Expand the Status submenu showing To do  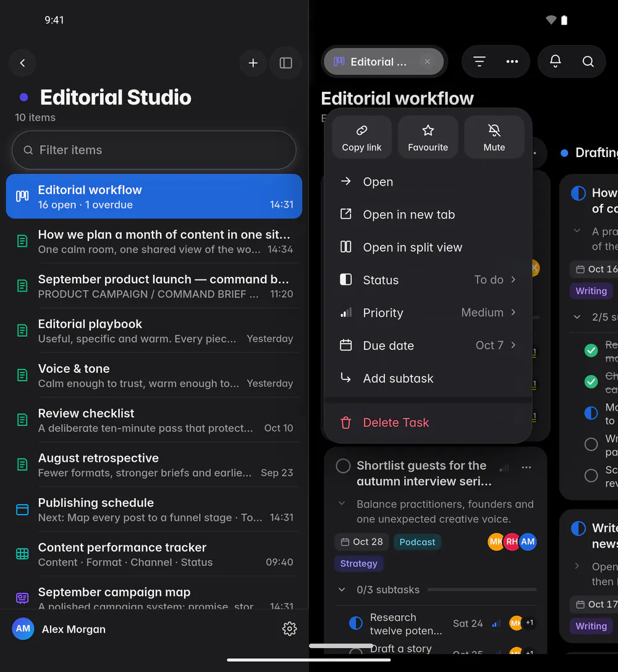coord(428,280)
